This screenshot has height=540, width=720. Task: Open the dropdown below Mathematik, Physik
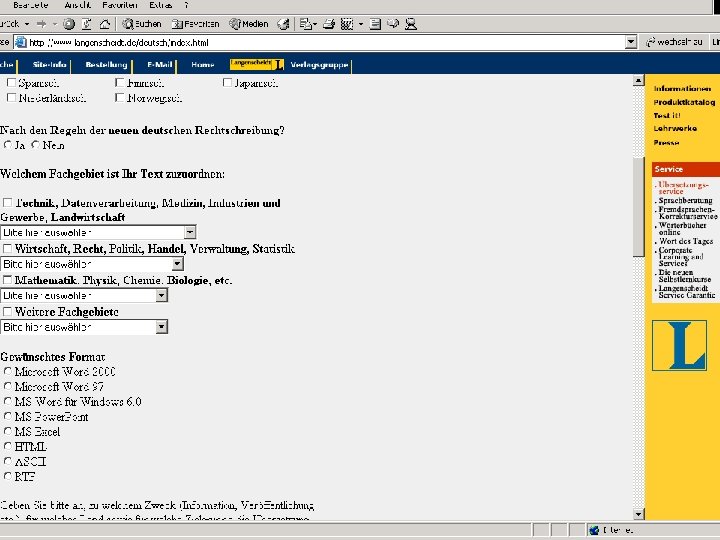point(84,295)
